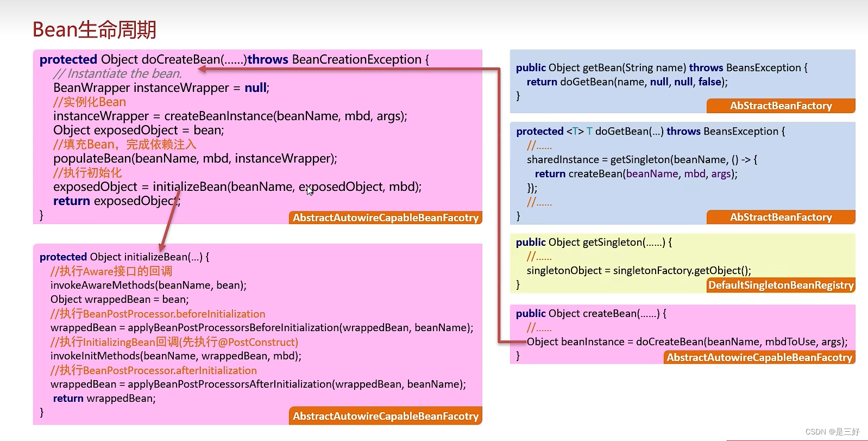Viewport: 868px width, 441px height.
Task: Click the populateBean(beanName, mbd, instanceWrapper) line
Action: point(195,158)
